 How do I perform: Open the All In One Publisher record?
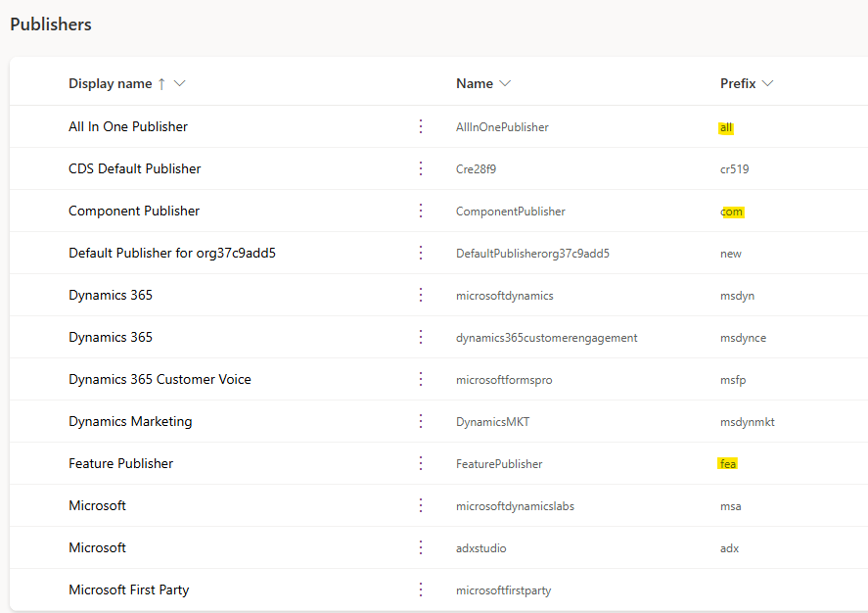[128, 126]
